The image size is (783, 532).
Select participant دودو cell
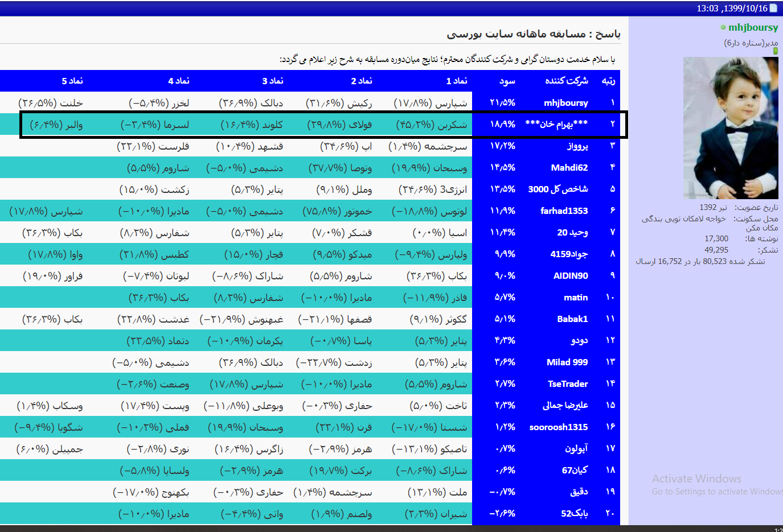coord(579,340)
